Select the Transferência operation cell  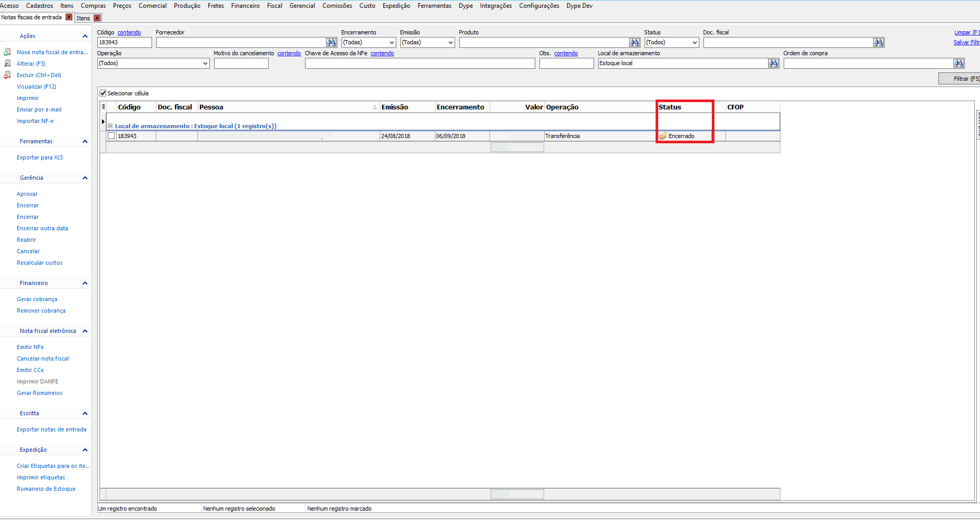600,136
